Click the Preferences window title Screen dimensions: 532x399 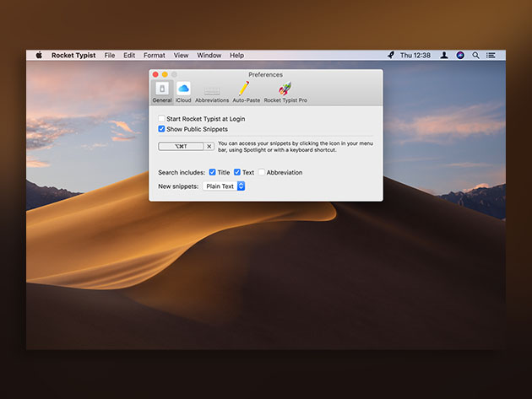(265, 74)
